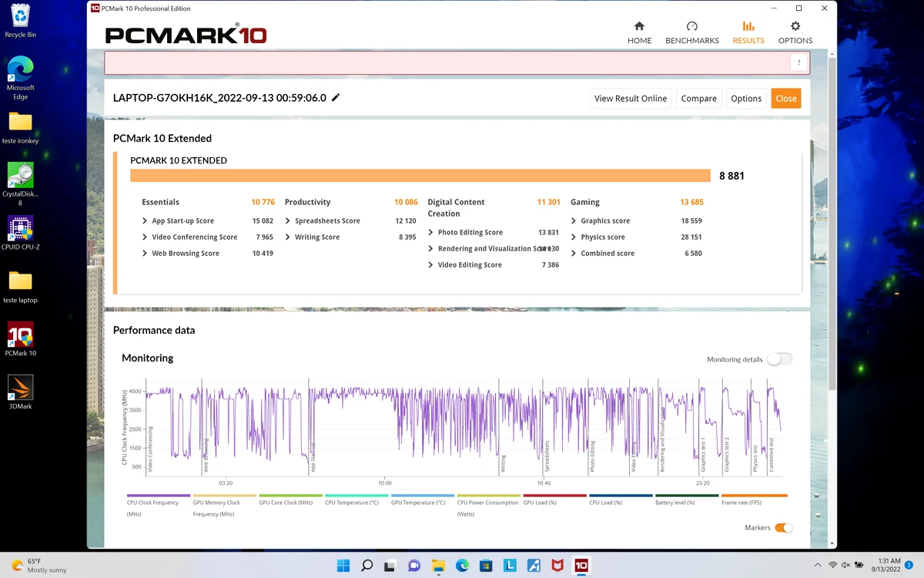
Task: Select CrystalDiskMark desktop shortcut
Action: 21,183
